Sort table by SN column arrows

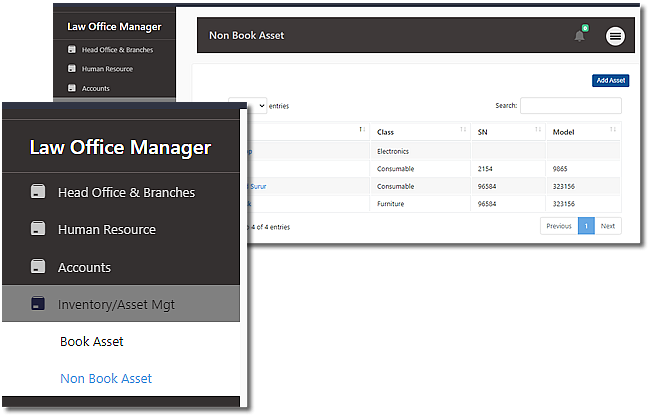click(x=537, y=131)
